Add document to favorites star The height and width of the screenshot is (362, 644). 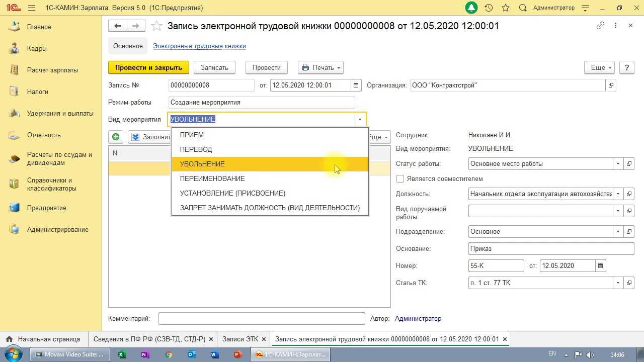(157, 26)
